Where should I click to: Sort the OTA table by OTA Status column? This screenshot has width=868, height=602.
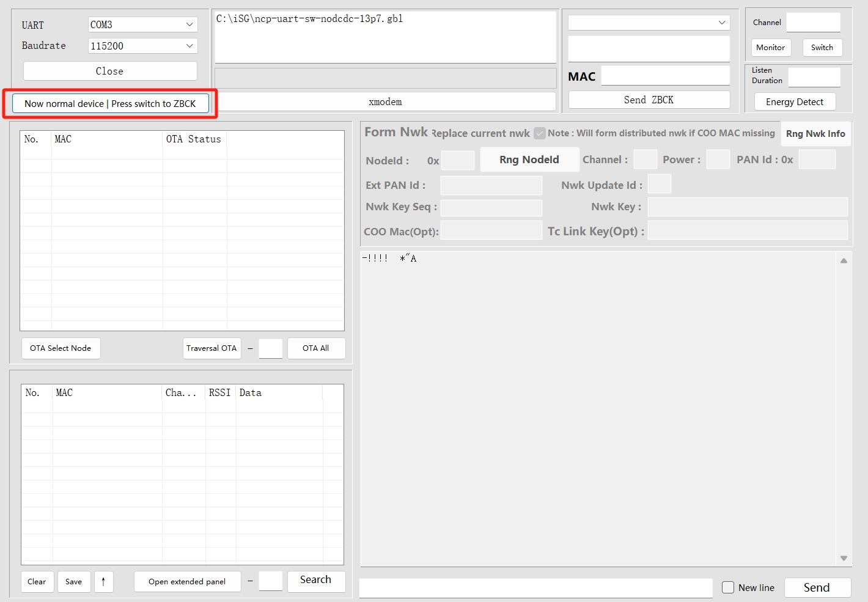194,139
